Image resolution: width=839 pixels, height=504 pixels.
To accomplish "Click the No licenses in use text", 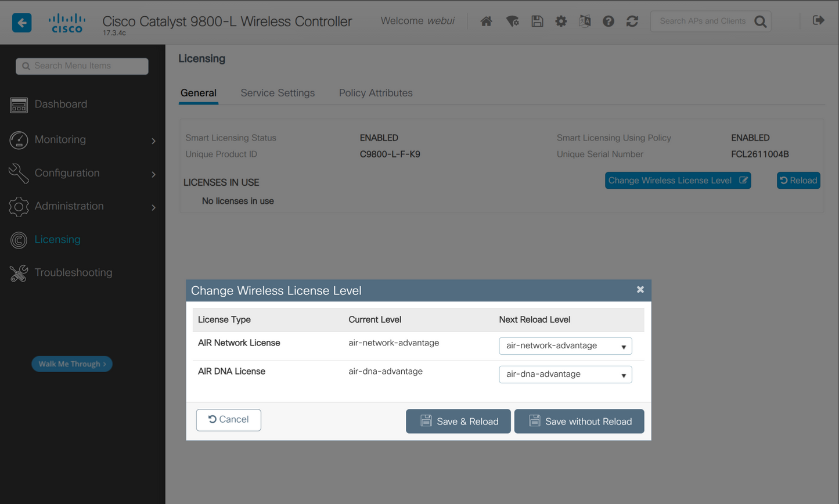I will click(x=238, y=201).
